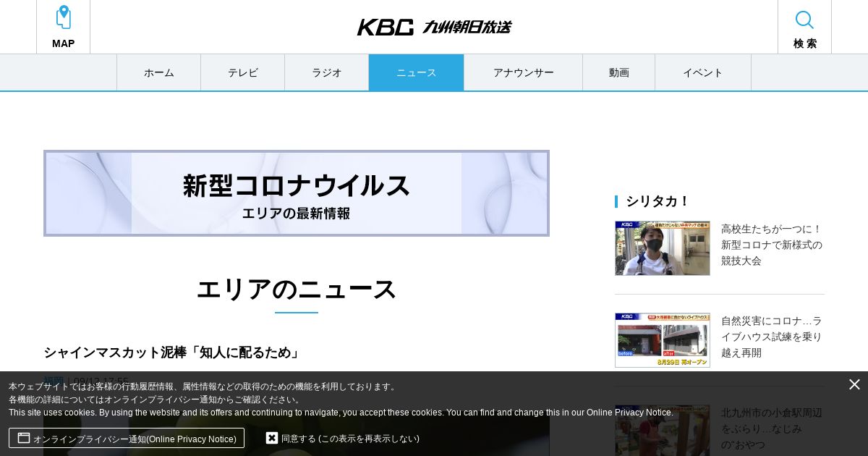868x456 pixels.
Task: Open the 動画 tab
Action: point(619,72)
